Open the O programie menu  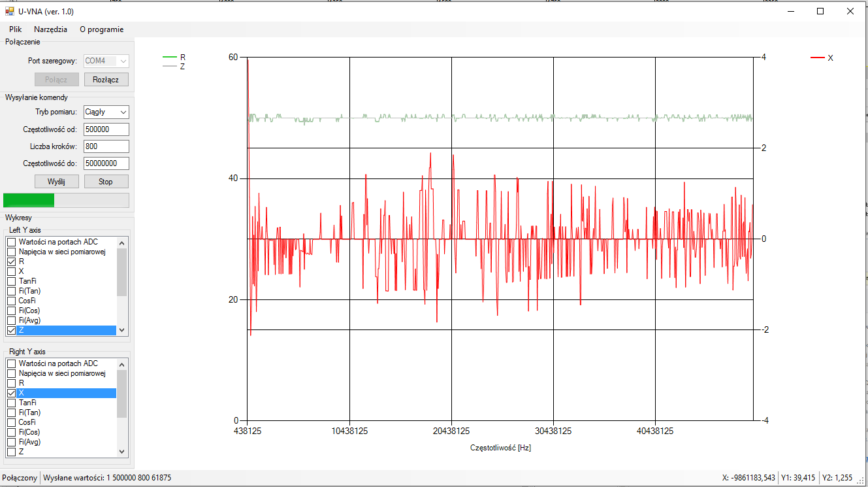click(x=101, y=29)
